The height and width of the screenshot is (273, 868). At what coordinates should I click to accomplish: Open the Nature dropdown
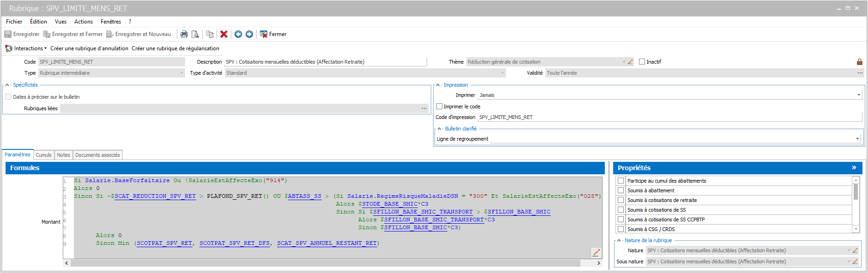[x=849, y=250]
